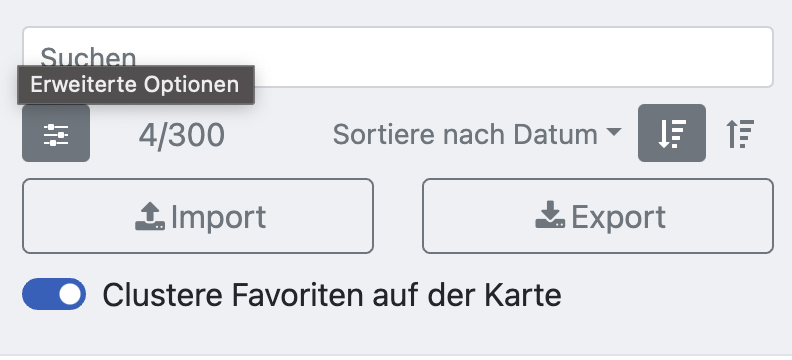Click the Import button

(x=198, y=216)
